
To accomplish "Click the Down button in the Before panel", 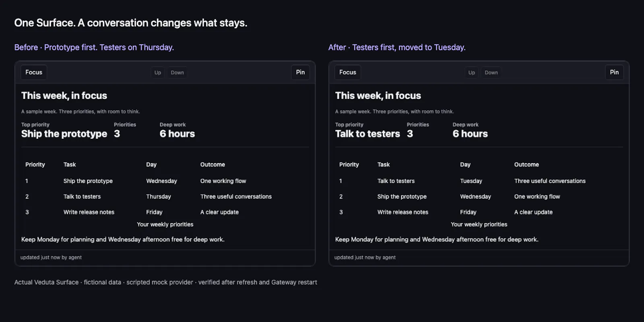I will point(177,72).
